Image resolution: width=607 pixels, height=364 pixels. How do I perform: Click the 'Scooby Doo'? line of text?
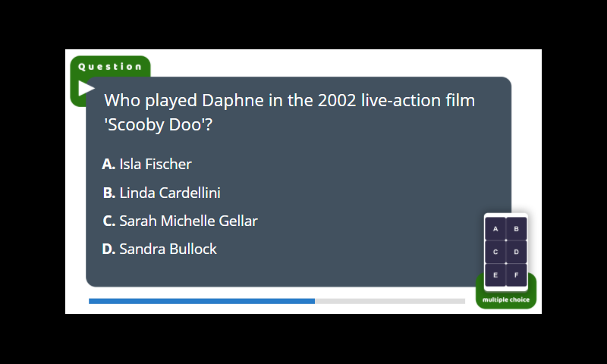[159, 124]
